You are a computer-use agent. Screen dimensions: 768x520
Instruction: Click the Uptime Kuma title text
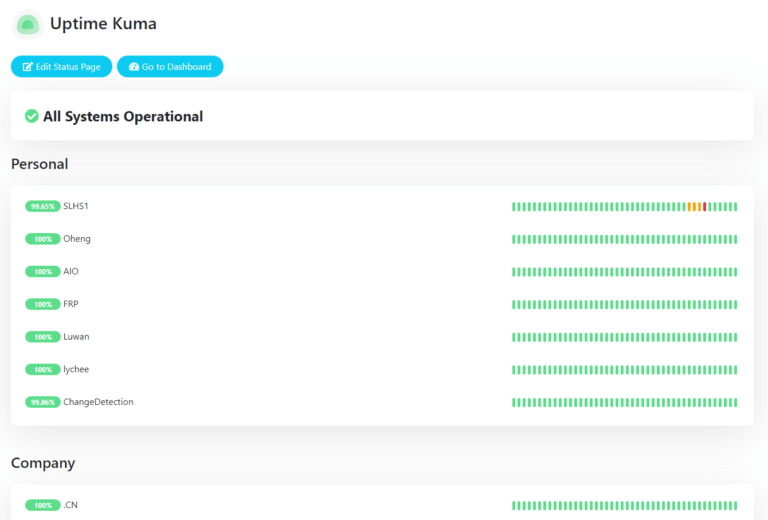pyautogui.click(x=103, y=24)
